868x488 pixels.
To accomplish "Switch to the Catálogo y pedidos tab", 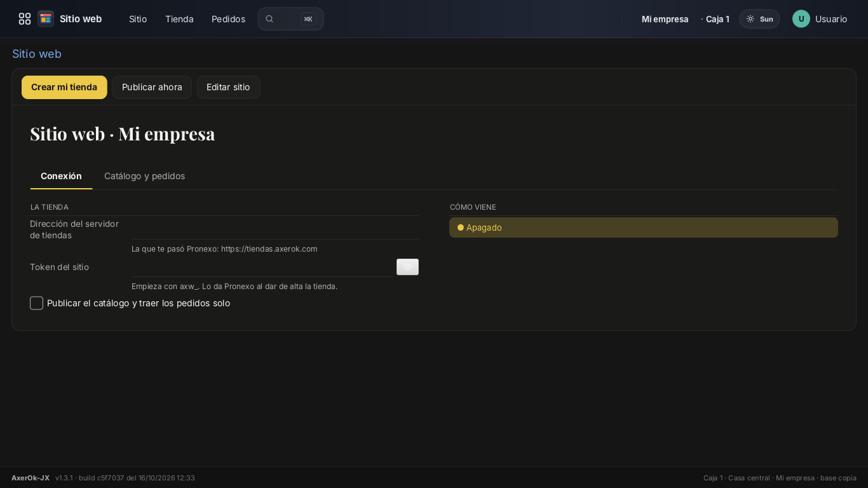I will (x=145, y=176).
